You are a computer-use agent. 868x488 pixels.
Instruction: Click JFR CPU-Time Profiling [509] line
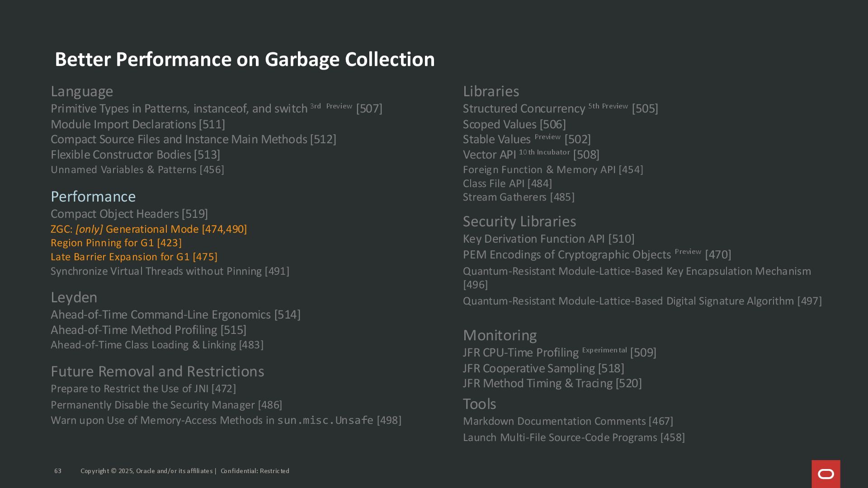559,352
